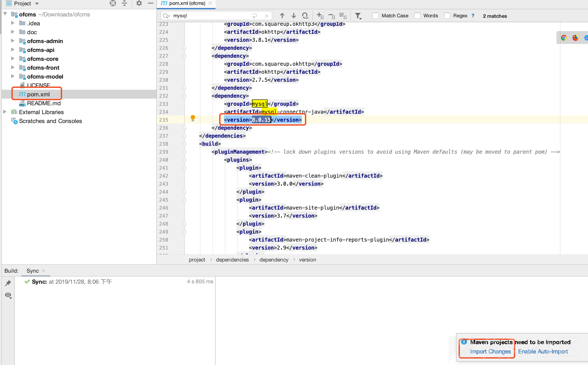Click the dependencies breadcrumb

pyautogui.click(x=232, y=260)
